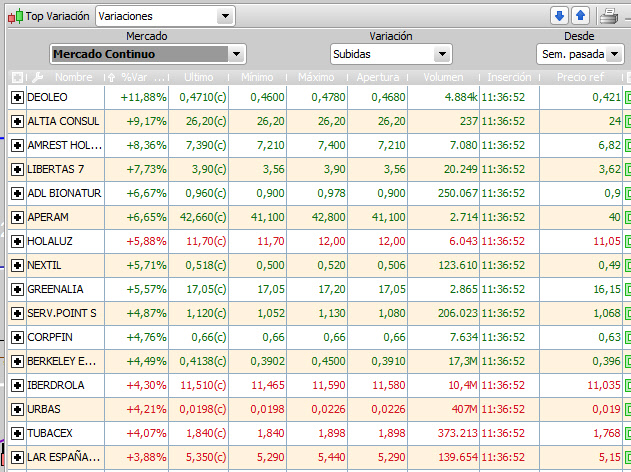
Task: Print the table with the printer icon
Action: click(x=608, y=16)
